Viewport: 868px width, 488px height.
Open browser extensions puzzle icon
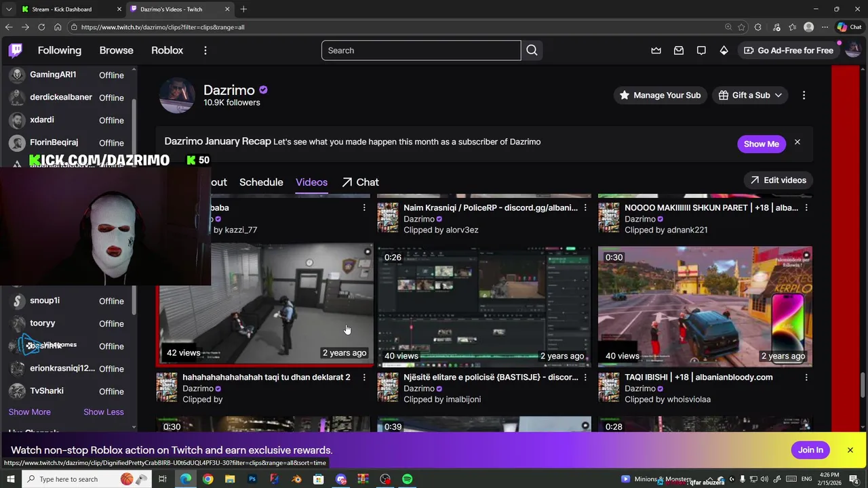click(758, 27)
